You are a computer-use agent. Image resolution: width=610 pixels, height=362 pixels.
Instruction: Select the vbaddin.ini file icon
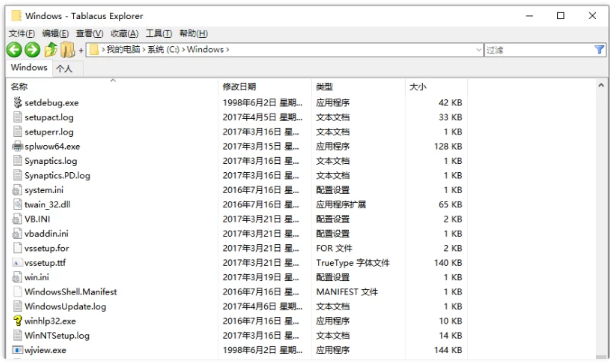[17, 234]
